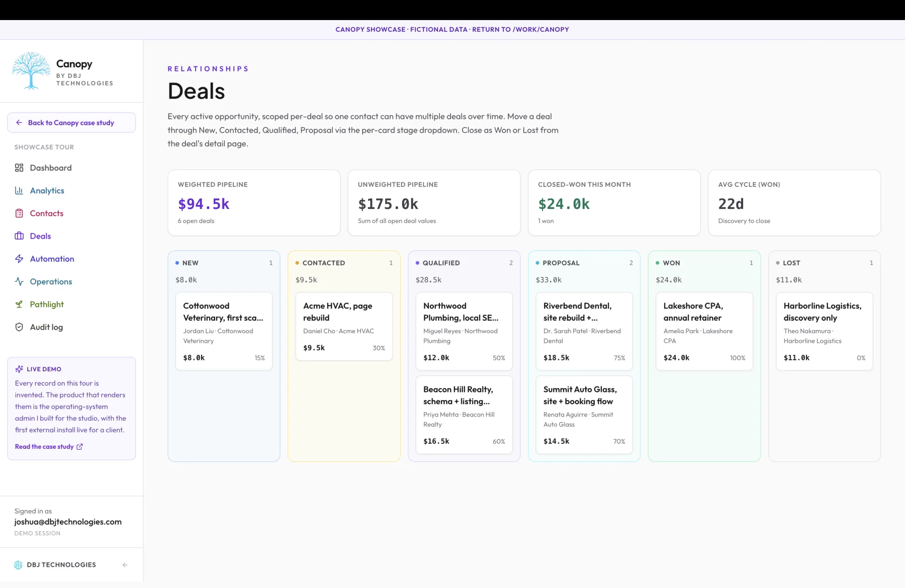Click the external link icon beside Read the case study
Image resolution: width=905 pixels, height=588 pixels.
click(79, 446)
